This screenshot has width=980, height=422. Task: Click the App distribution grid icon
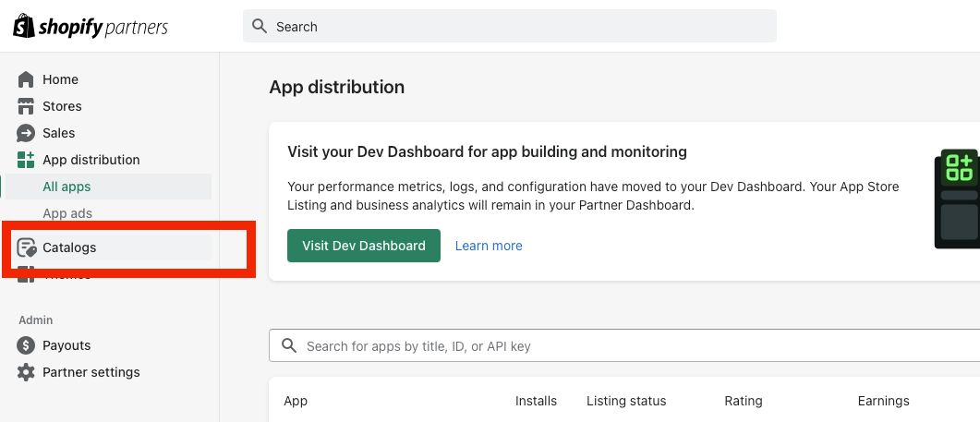26,160
